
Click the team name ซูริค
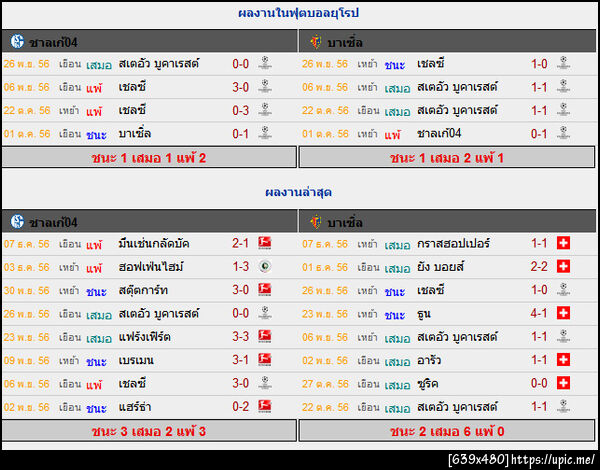[427, 384]
